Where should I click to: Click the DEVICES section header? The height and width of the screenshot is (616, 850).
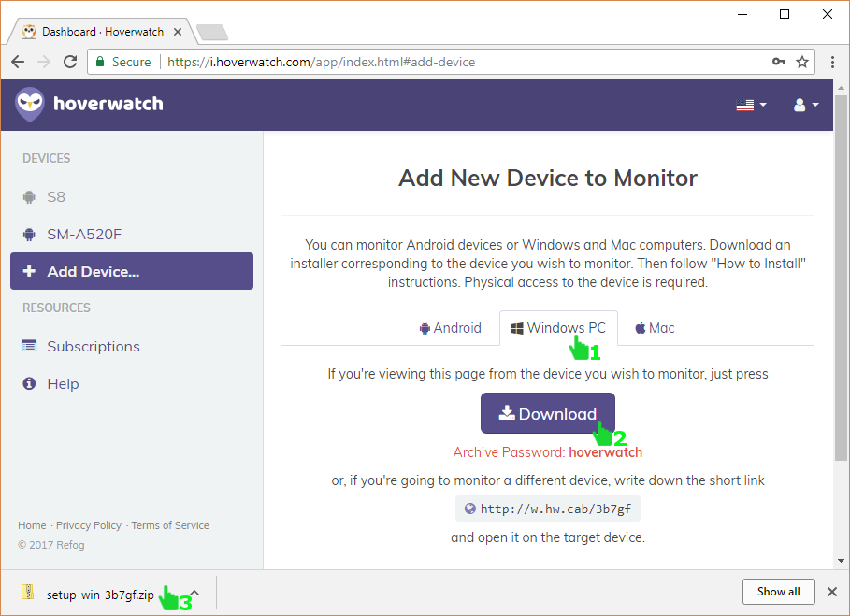tap(46, 158)
